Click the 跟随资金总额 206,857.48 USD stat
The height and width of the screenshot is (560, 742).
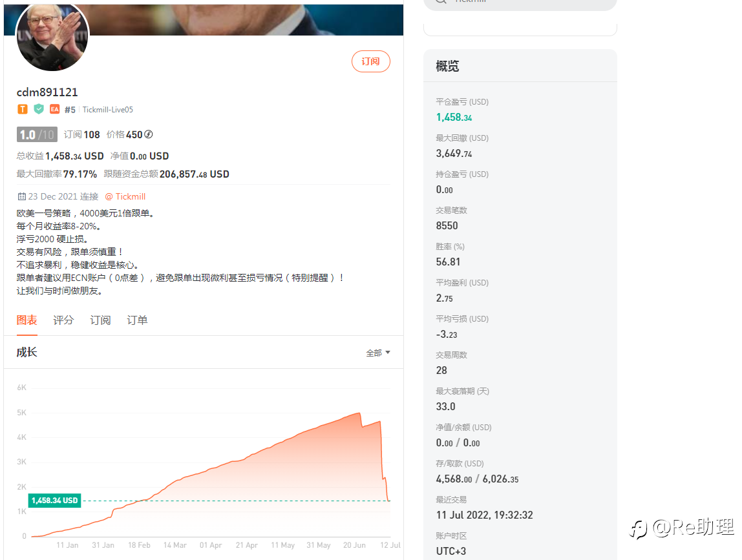click(x=167, y=174)
